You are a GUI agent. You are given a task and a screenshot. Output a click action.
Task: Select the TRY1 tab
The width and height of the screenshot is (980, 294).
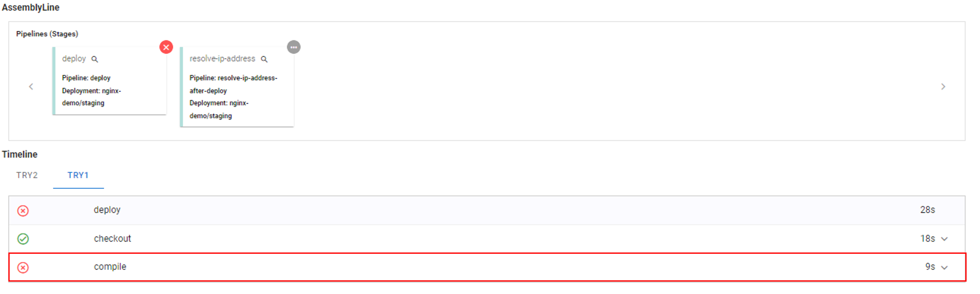(x=78, y=175)
